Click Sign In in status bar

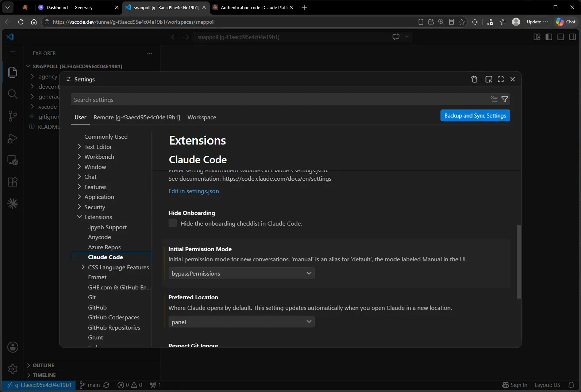(x=515, y=385)
